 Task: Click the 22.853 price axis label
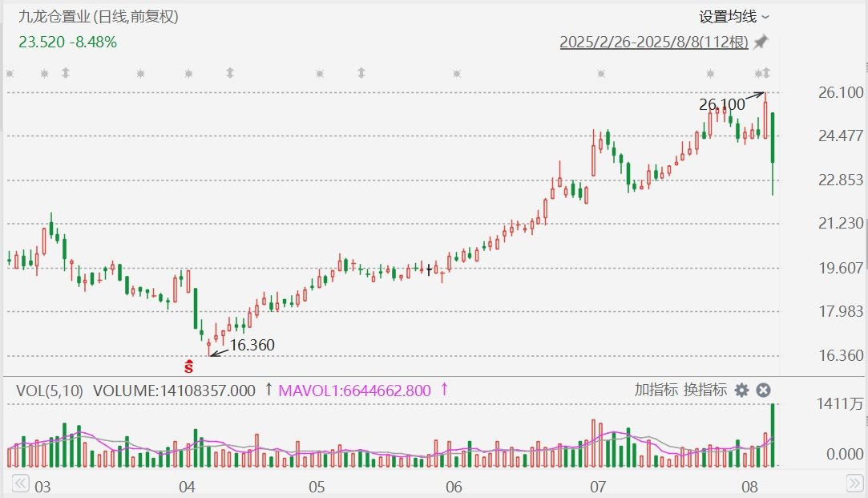coord(841,180)
